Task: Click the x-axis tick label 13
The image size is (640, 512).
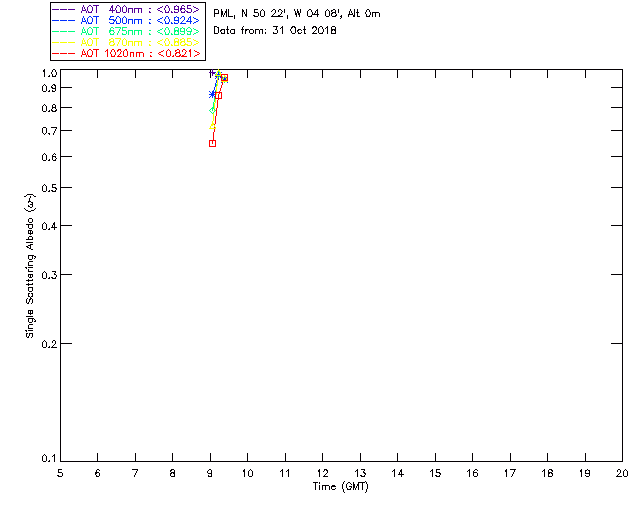Action: (360, 473)
